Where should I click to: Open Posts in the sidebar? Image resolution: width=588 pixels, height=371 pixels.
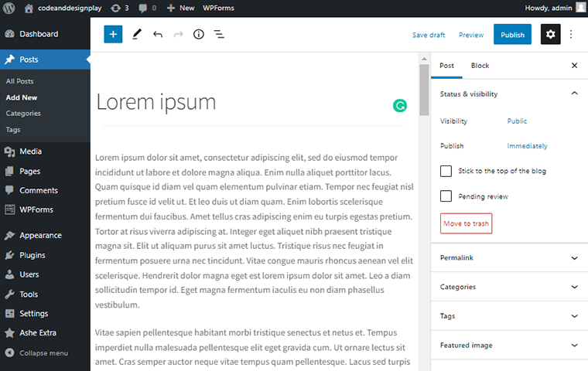point(45,60)
